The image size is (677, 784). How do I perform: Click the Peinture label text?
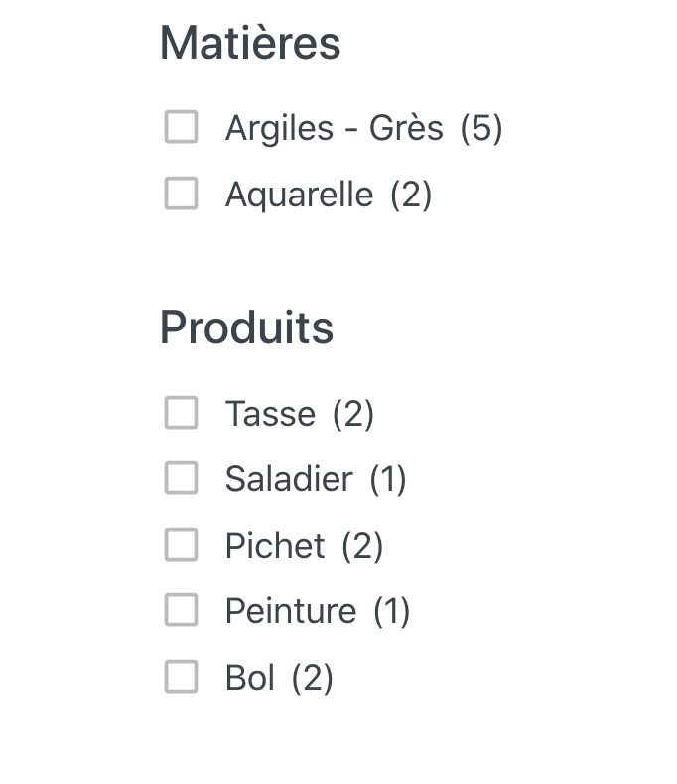coord(291,611)
